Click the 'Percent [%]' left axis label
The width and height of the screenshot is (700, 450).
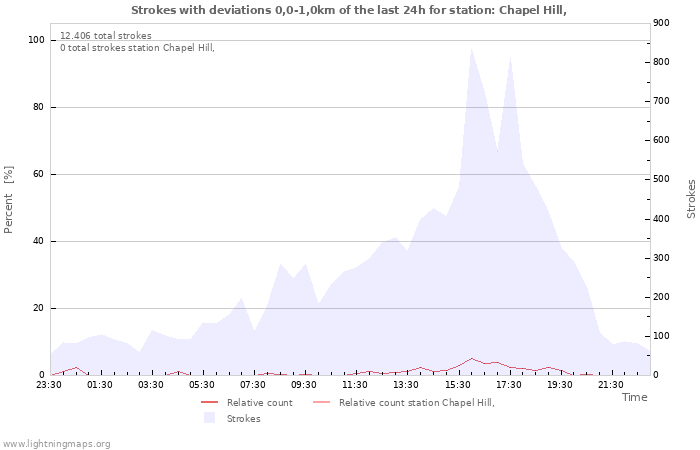pyautogui.click(x=9, y=200)
